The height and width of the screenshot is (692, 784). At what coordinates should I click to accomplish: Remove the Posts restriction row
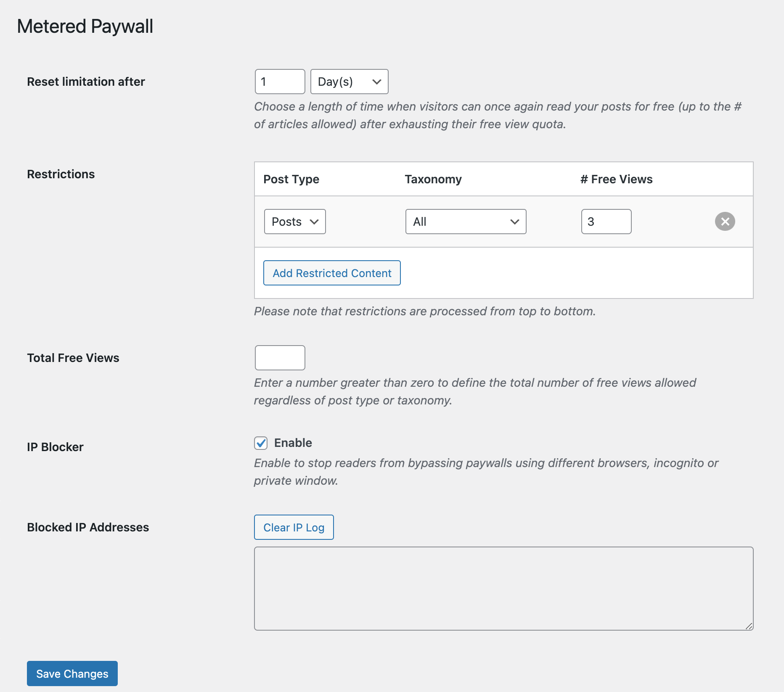[725, 222]
